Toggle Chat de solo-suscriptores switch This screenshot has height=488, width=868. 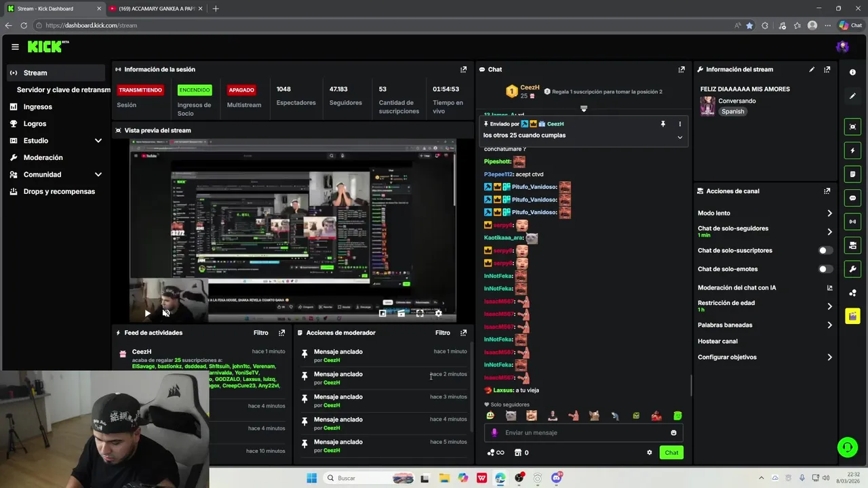(x=825, y=251)
